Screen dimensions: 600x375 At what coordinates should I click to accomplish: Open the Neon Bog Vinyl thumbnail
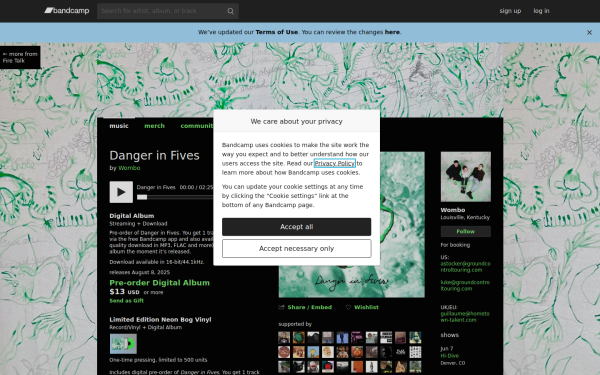[x=123, y=344]
